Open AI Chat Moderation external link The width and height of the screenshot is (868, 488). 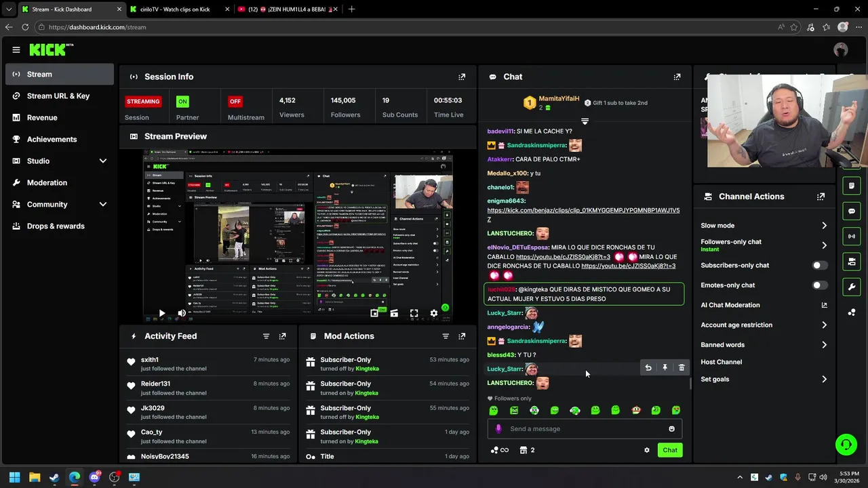824,305
